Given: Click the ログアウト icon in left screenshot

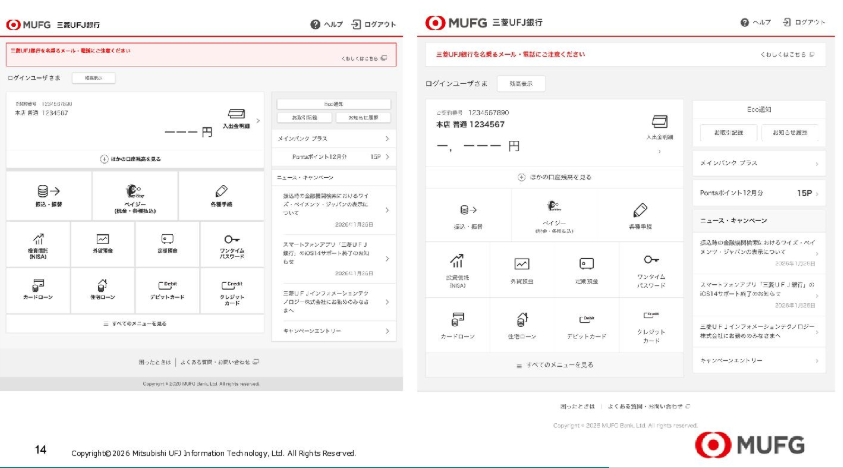Looking at the screenshot, I should point(356,24).
